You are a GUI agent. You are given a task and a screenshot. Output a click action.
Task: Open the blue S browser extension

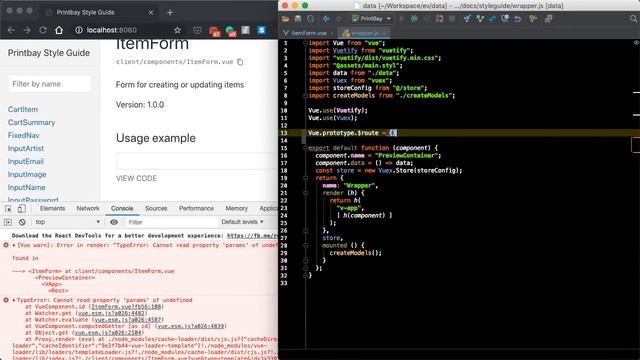tap(262, 30)
